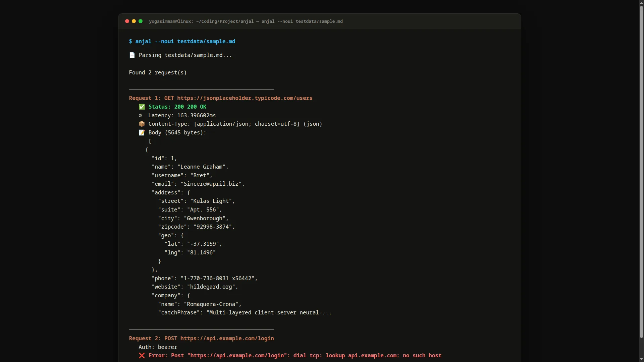Open the api.example.com/login URL in Request 2 heading
The height and width of the screenshot is (362, 644).
[x=227, y=339]
